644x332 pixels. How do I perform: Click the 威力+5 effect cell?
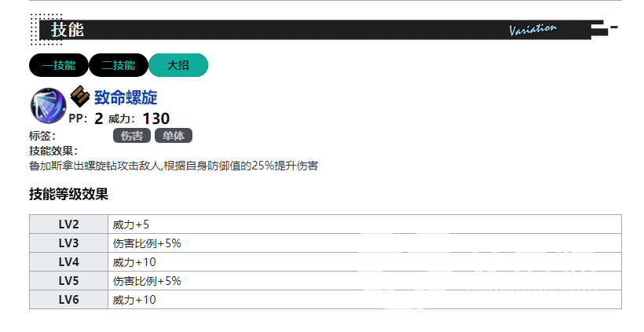coord(131,224)
